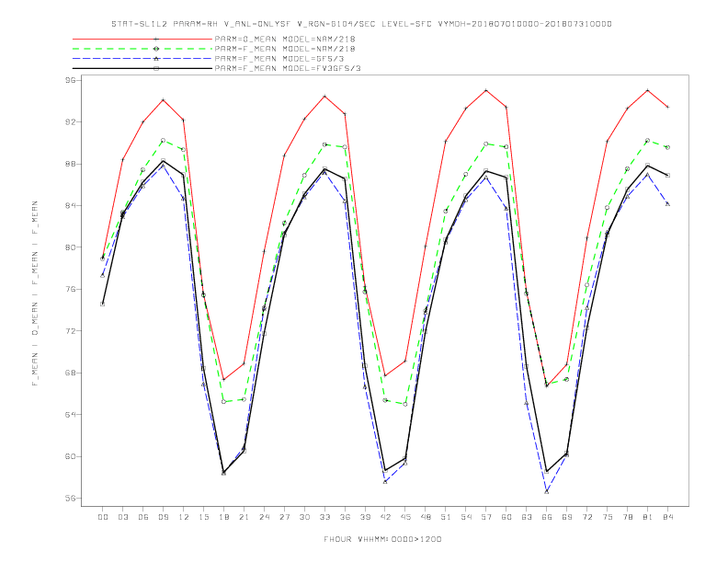Screen dimensions: 728x563
Task: Click x-axis forecast hour label 12
Action: coord(184,517)
